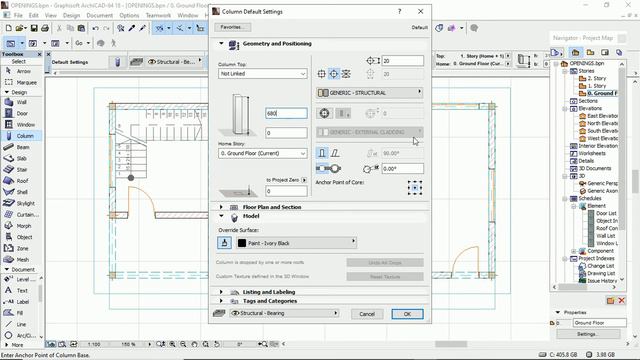Select the Morph tool in Toolbox

21,226
